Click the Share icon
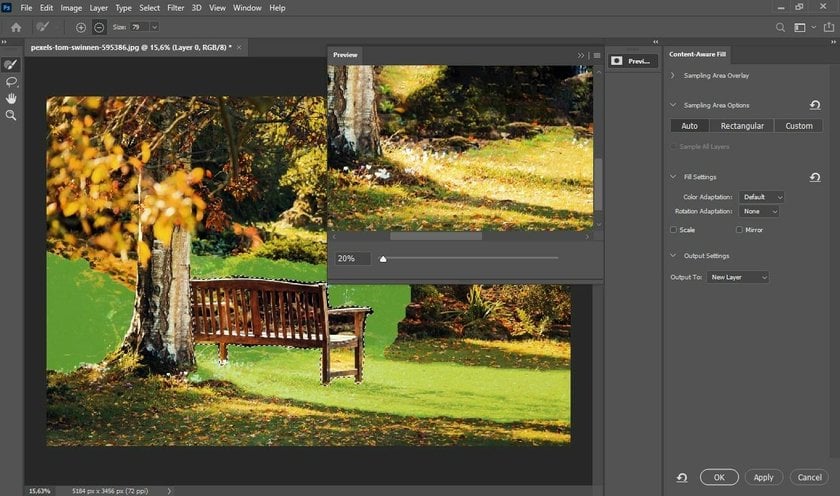 coord(829,27)
